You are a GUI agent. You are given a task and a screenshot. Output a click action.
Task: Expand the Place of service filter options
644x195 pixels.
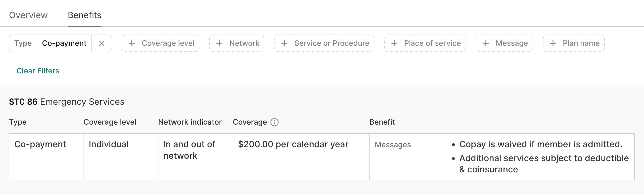[425, 43]
